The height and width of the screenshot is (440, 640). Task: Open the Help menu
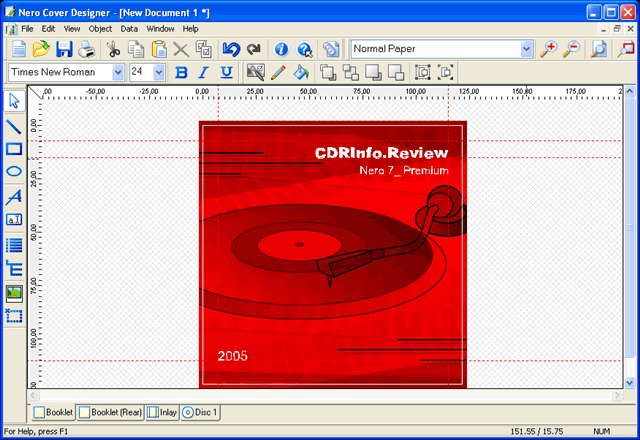point(190,29)
